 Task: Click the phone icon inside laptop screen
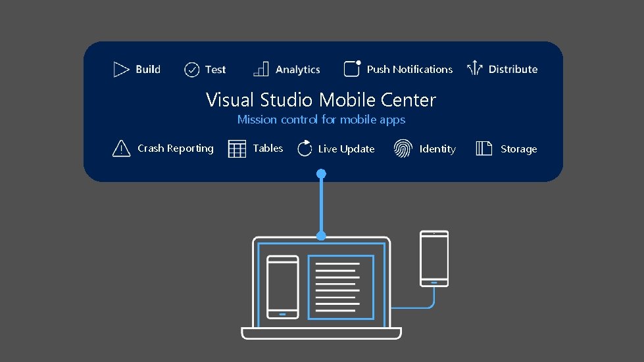(x=283, y=287)
